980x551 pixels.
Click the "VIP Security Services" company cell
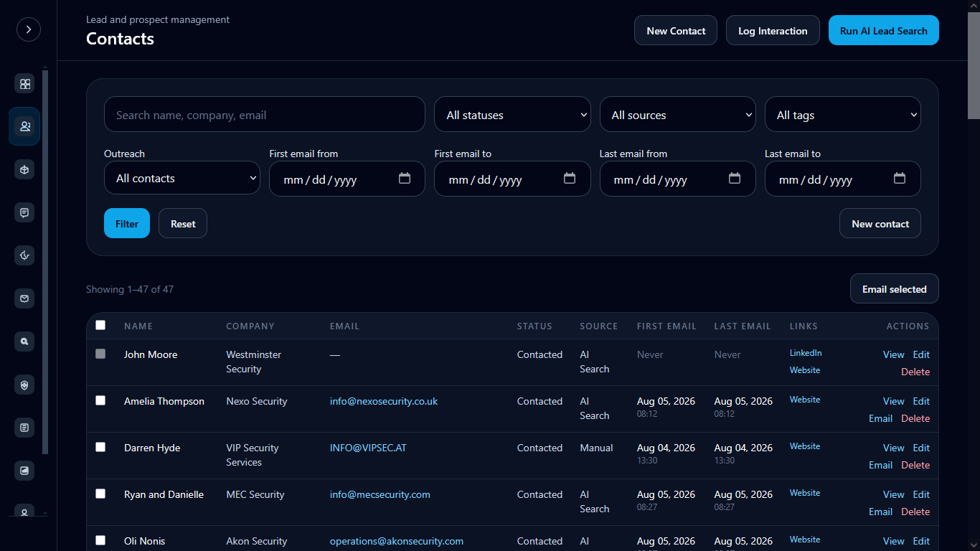click(253, 455)
